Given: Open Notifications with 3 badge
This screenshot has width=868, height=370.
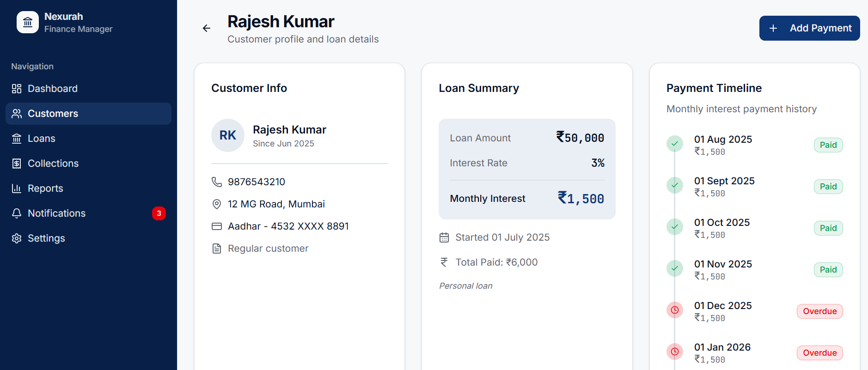Looking at the screenshot, I should (x=56, y=213).
